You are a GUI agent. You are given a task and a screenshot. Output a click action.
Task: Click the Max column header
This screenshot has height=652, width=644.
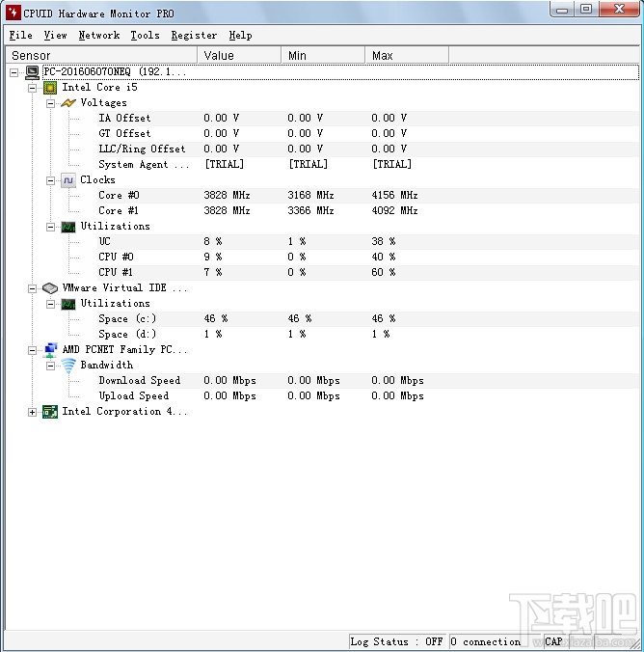pyautogui.click(x=407, y=55)
